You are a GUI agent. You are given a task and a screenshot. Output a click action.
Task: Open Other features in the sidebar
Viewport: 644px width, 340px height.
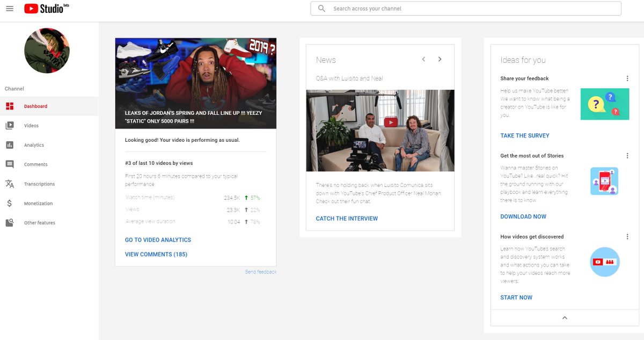click(49, 223)
